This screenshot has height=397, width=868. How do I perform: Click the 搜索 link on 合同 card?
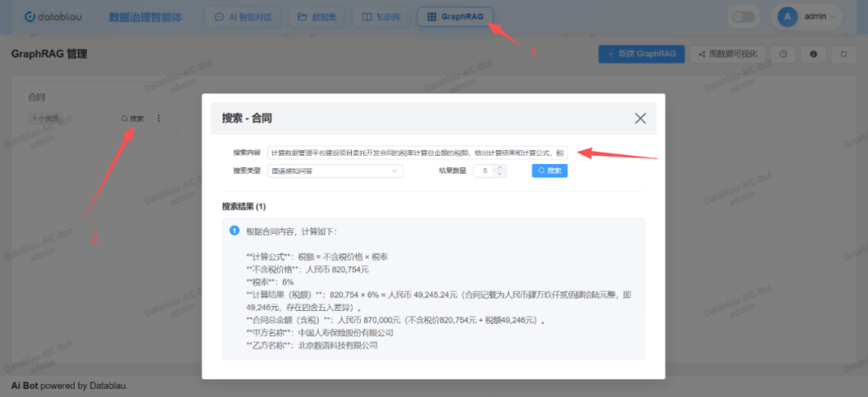133,118
